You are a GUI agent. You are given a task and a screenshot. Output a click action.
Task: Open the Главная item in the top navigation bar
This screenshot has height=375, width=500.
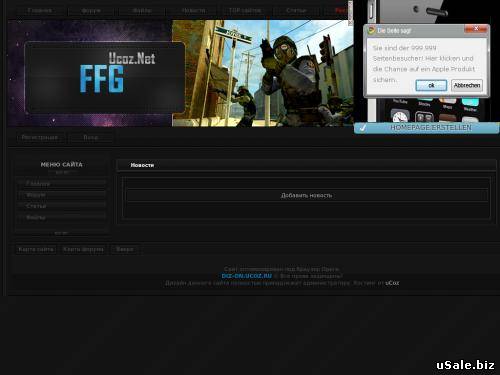[x=40, y=10]
